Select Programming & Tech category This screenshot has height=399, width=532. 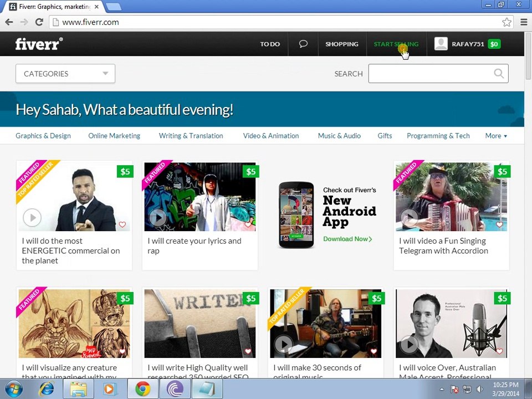pos(438,136)
